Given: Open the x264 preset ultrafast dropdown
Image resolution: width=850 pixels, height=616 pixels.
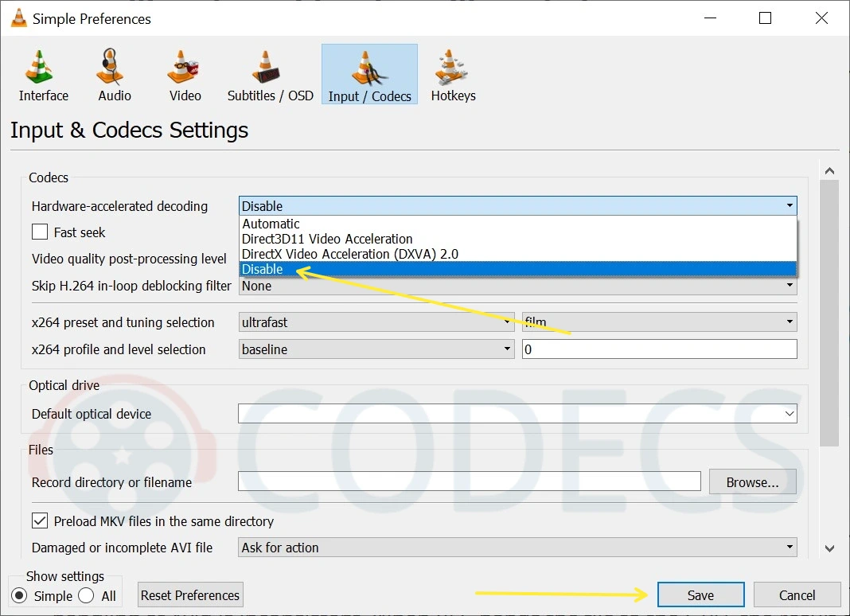Looking at the screenshot, I should click(376, 322).
